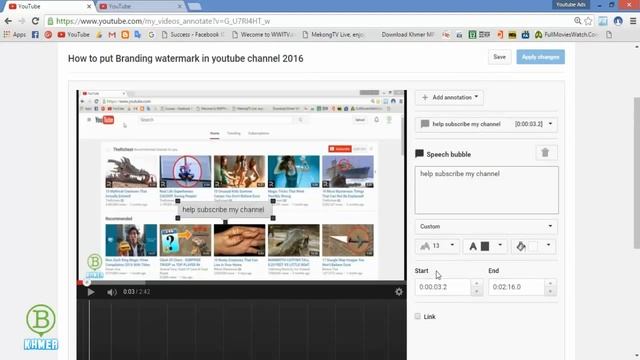Click the Apply changes button
This screenshot has height=360, width=640.
(x=540, y=57)
